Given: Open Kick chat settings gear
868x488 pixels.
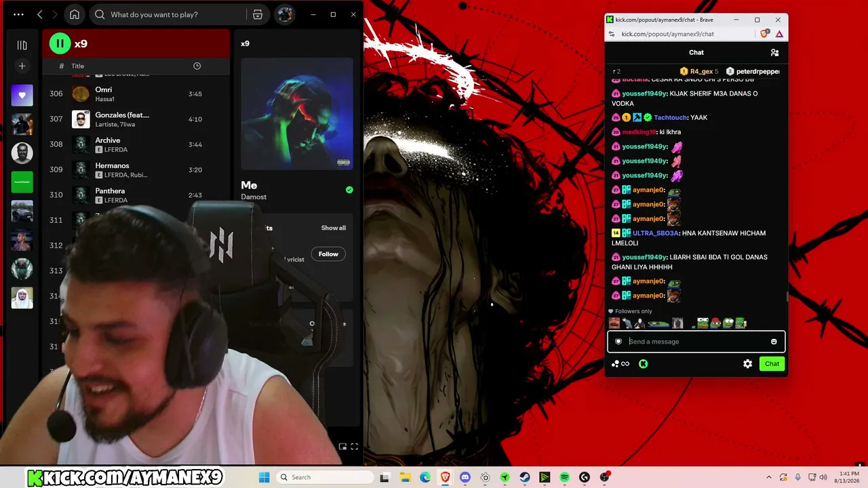Looking at the screenshot, I should point(747,364).
